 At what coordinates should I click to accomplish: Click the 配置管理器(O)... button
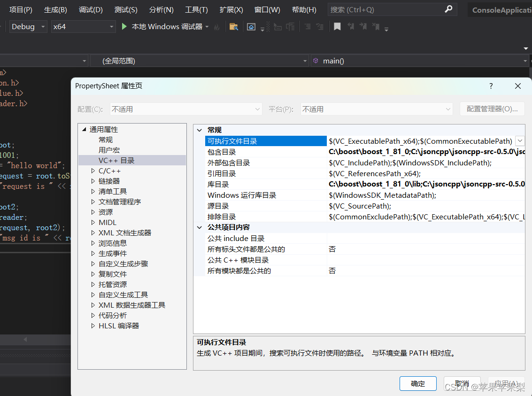[x=492, y=109]
